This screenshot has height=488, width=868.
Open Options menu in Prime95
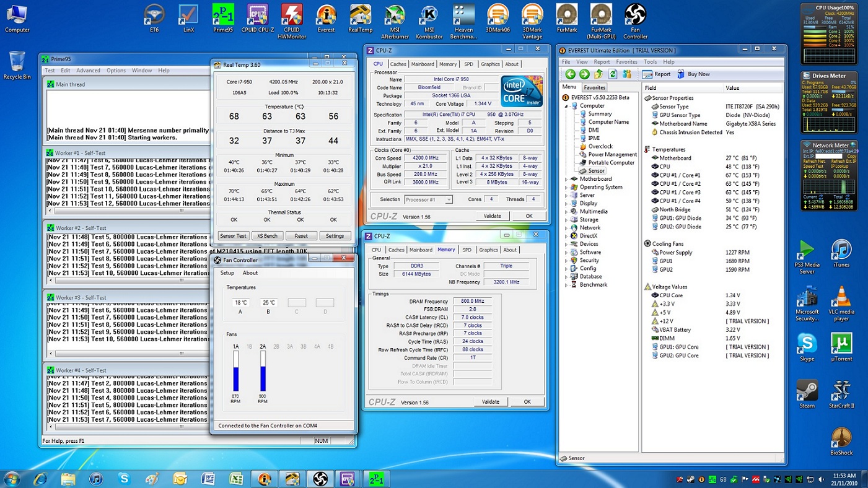coord(116,71)
